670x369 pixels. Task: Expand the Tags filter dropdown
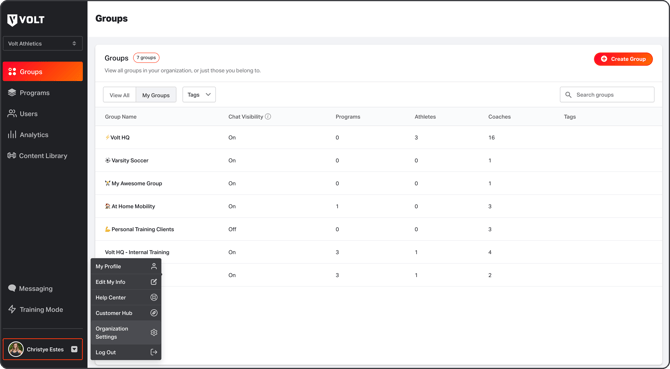[x=199, y=95]
